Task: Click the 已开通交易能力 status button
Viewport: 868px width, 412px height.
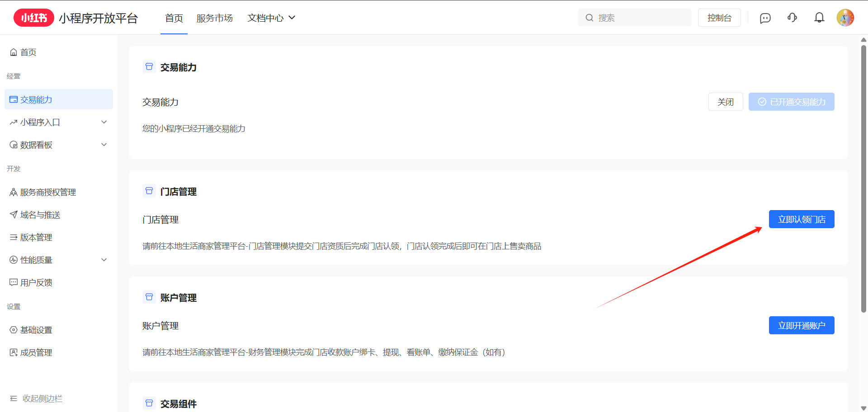Action: 791,102
